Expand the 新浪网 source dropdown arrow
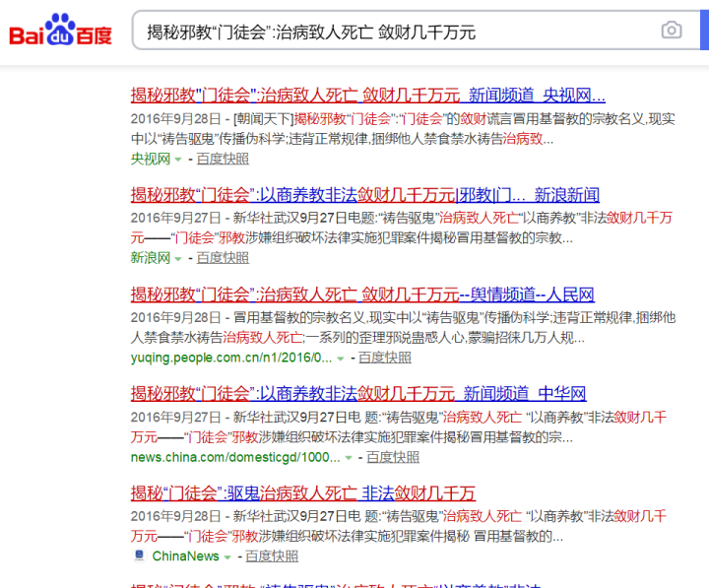709x588 pixels. [x=178, y=259]
